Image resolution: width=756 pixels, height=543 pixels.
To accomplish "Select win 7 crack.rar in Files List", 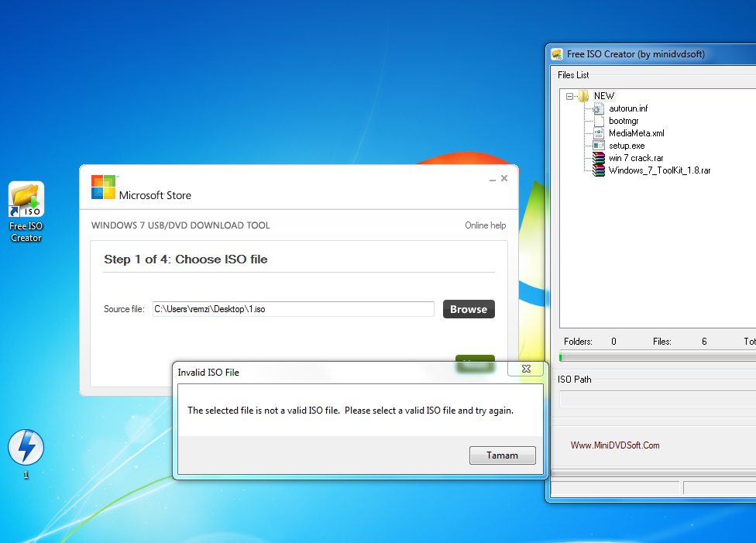I will pyautogui.click(x=636, y=158).
